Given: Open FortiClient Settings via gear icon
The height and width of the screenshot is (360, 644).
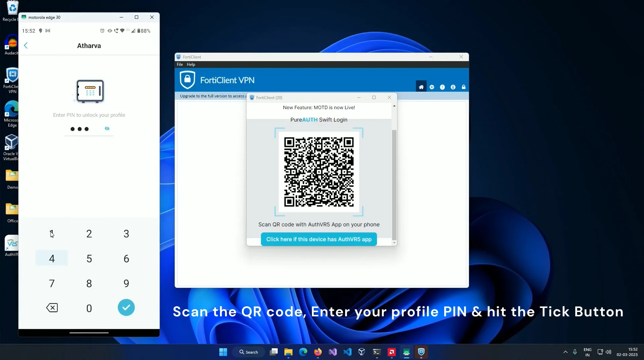Looking at the screenshot, I should [432, 87].
